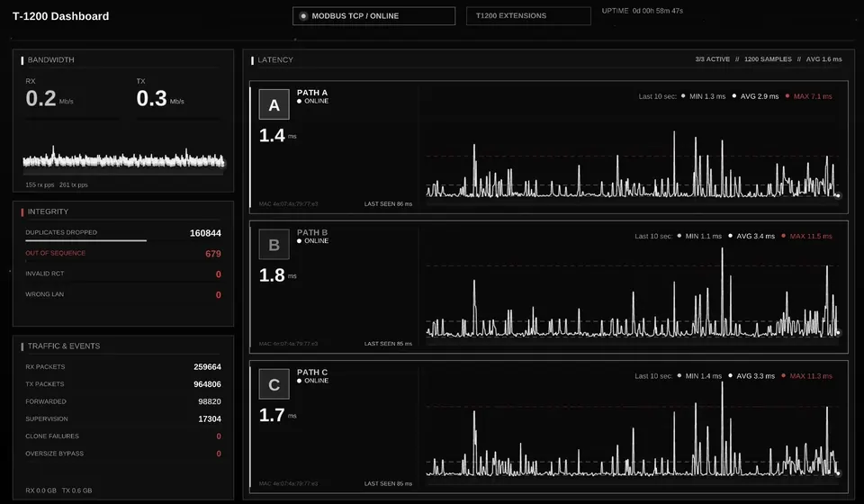
Task: Click the 1200 SAMPLES summary text
Action: (x=768, y=59)
